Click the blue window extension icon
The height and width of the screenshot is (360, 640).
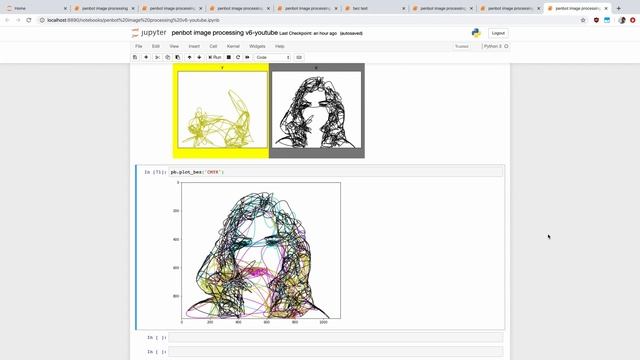point(607,20)
